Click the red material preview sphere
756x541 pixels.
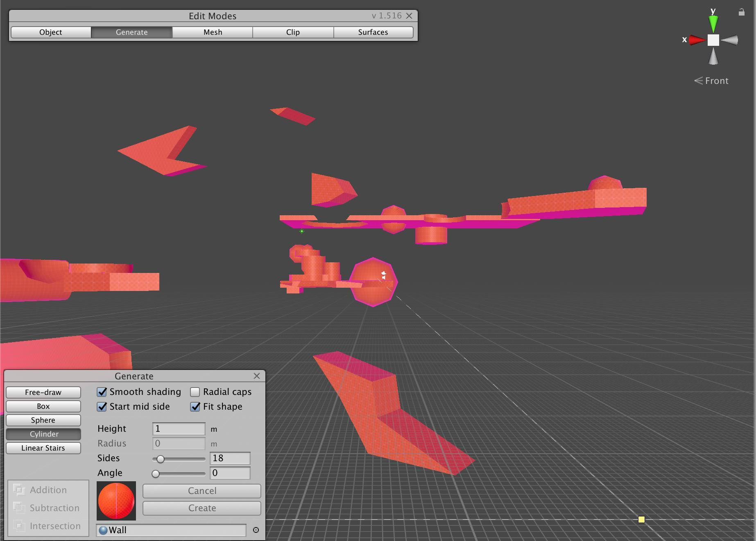point(116,501)
